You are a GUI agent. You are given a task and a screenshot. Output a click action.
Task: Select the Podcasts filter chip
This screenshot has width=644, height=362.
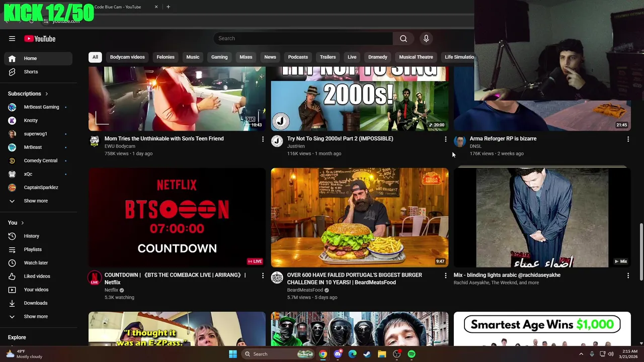tap(298, 57)
